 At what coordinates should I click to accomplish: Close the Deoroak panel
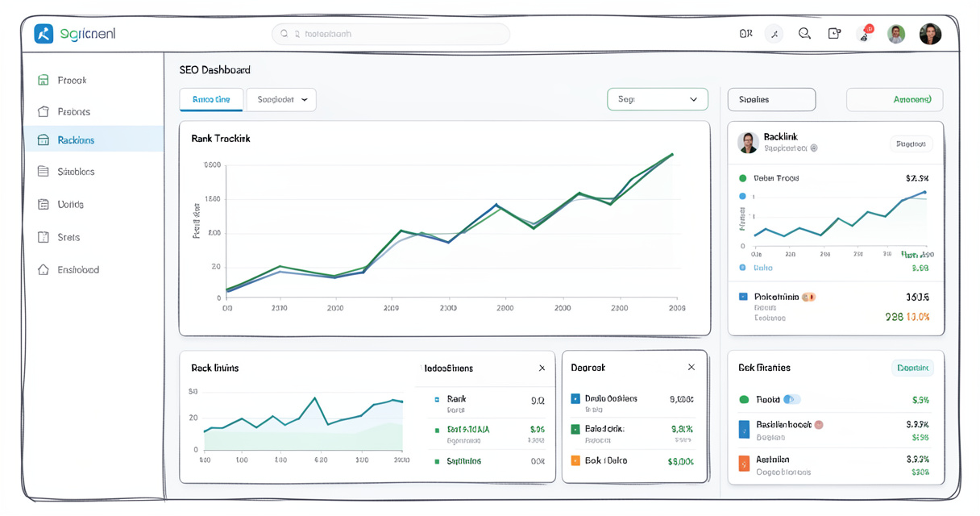[691, 367]
